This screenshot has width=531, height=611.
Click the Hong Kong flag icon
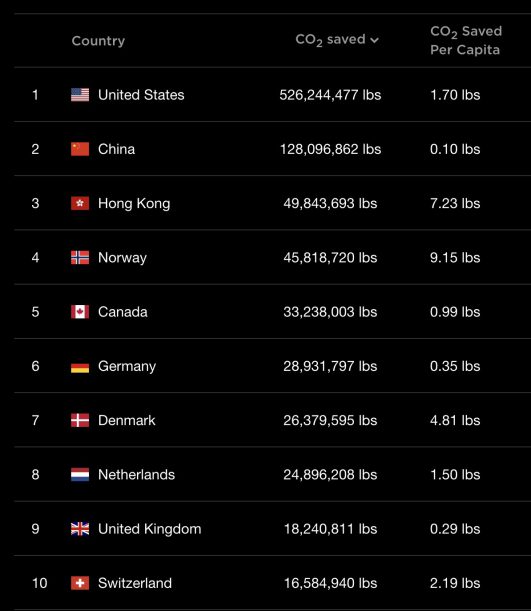coord(80,203)
